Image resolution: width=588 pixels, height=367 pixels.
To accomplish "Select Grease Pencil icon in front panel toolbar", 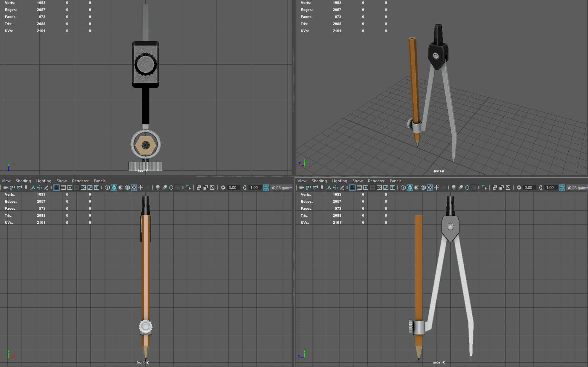I will [x=46, y=188].
